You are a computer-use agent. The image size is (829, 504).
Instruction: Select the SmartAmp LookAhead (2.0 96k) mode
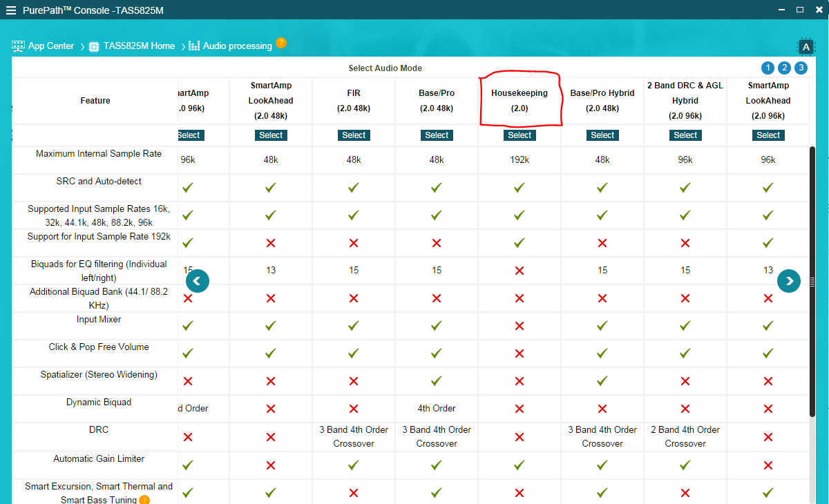(768, 135)
